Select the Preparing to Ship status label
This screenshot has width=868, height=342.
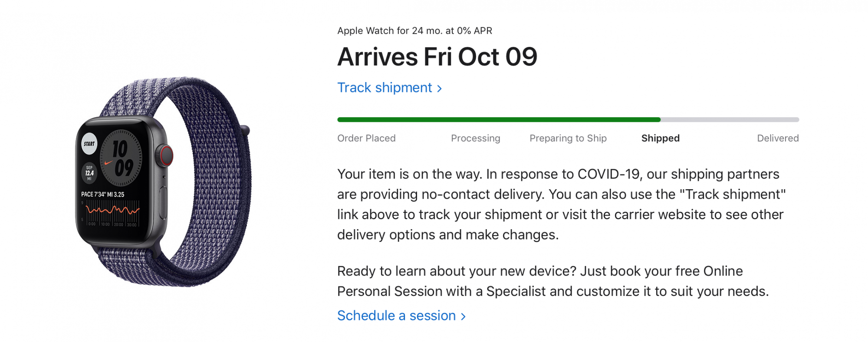coord(568,138)
